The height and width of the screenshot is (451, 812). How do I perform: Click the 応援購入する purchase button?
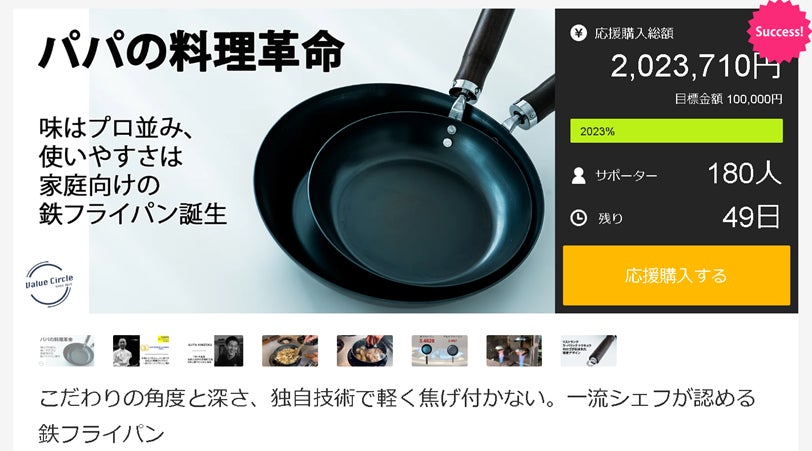pos(676,275)
